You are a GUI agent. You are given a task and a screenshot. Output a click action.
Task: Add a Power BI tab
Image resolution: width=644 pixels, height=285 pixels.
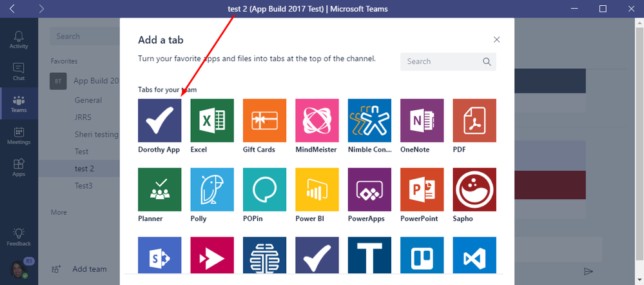[x=317, y=190]
